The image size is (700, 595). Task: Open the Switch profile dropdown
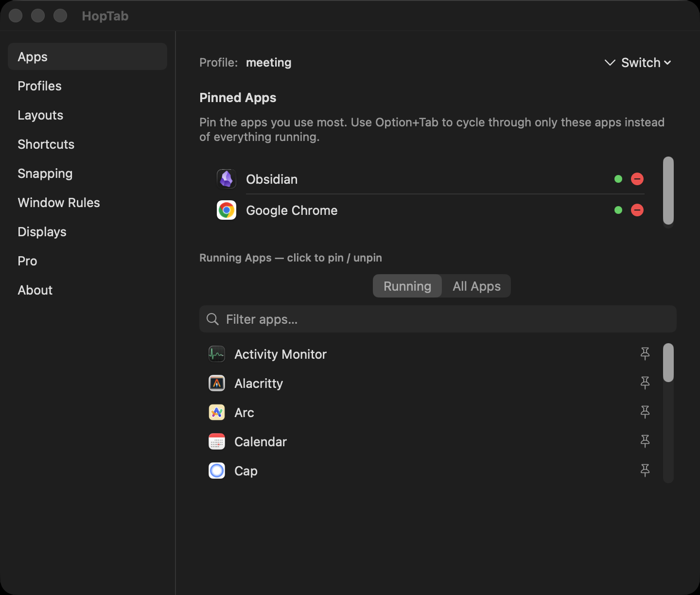[x=638, y=63]
